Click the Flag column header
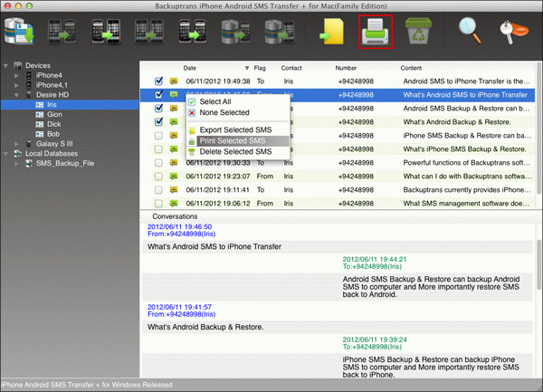The width and height of the screenshot is (543, 392). (260, 68)
